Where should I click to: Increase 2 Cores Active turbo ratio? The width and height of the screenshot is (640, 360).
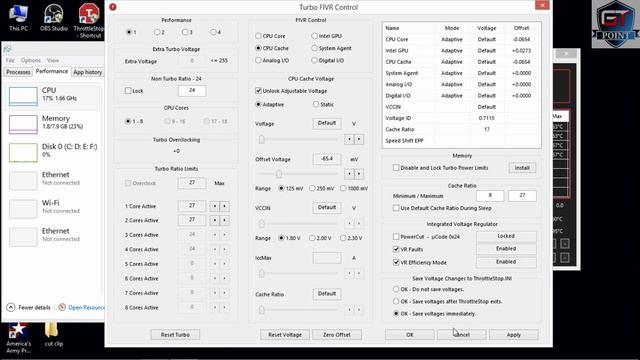pyautogui.click(x=224, y=220)
